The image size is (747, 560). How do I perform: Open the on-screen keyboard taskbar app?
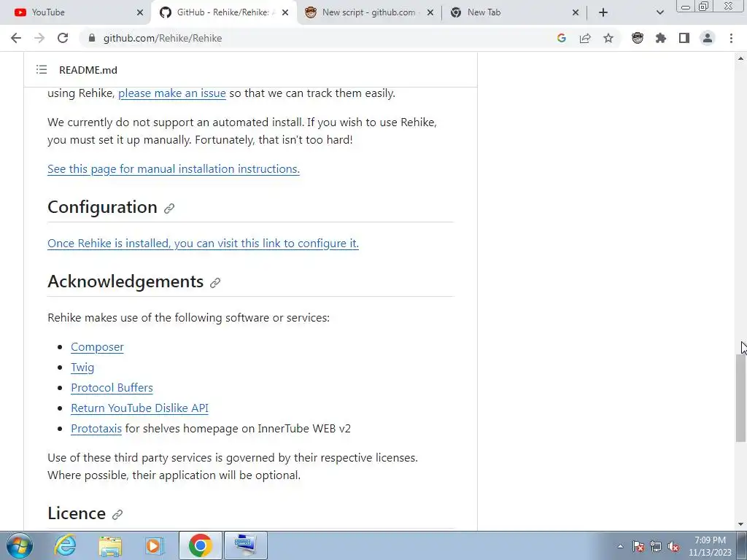coord(245,545)
